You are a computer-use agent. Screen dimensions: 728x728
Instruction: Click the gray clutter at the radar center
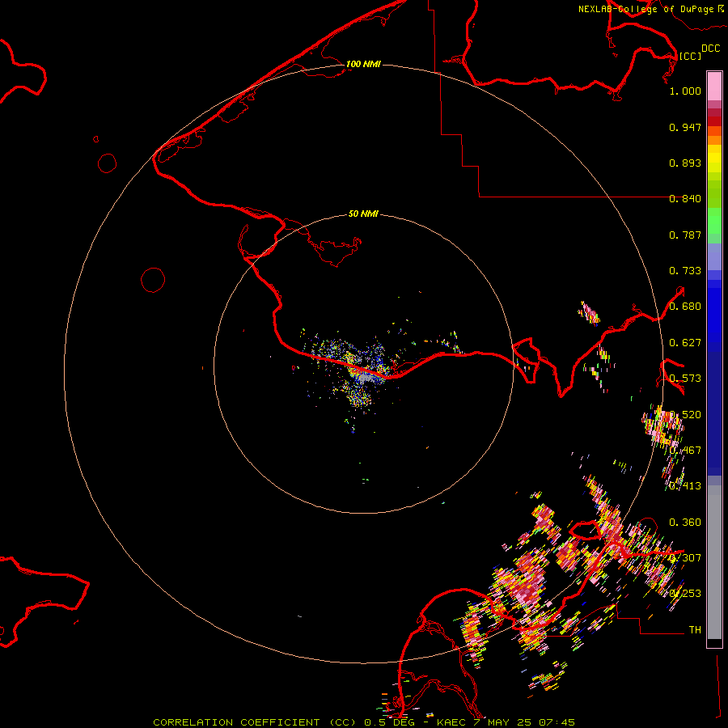(x=366, y=378)
